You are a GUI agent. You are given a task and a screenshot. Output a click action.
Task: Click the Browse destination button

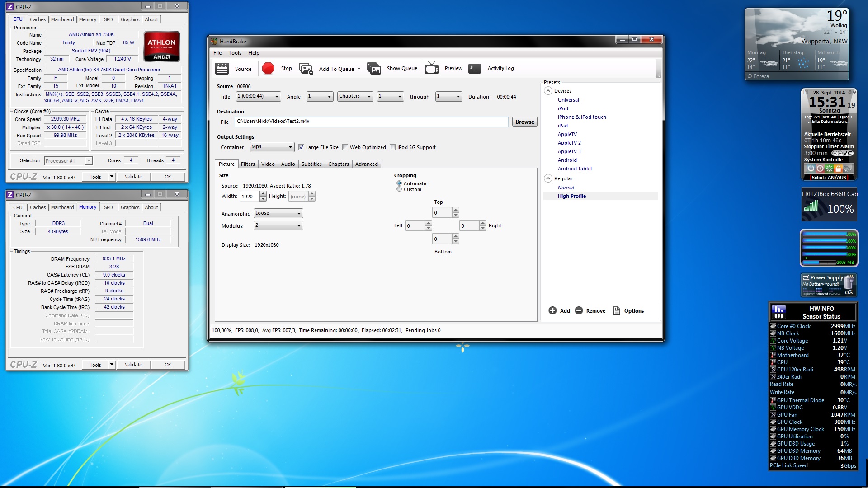[x=524, y=122]
